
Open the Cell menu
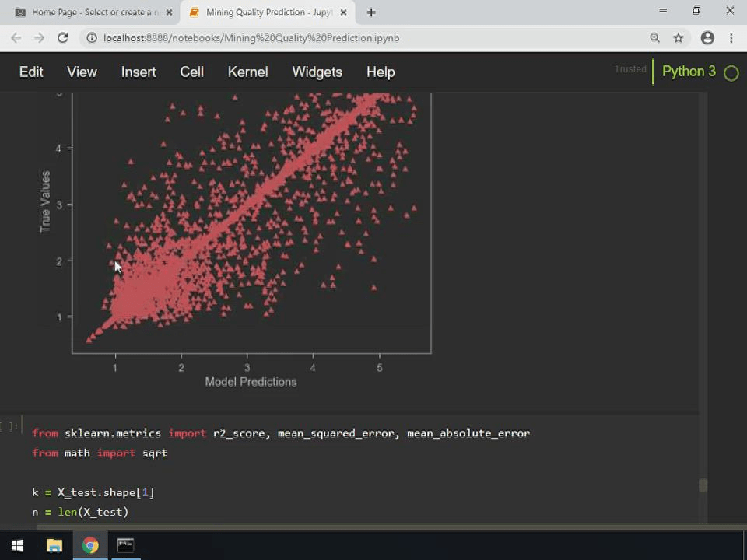191,72
